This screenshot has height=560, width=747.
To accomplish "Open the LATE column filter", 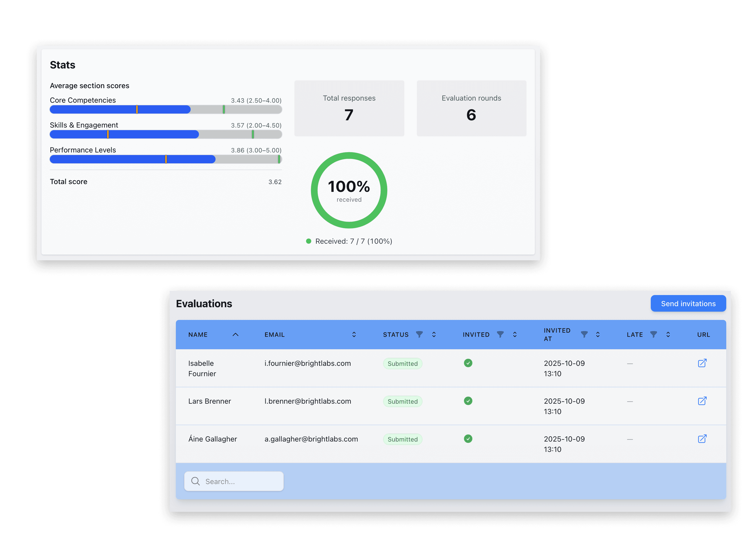I will pos(654,334).
